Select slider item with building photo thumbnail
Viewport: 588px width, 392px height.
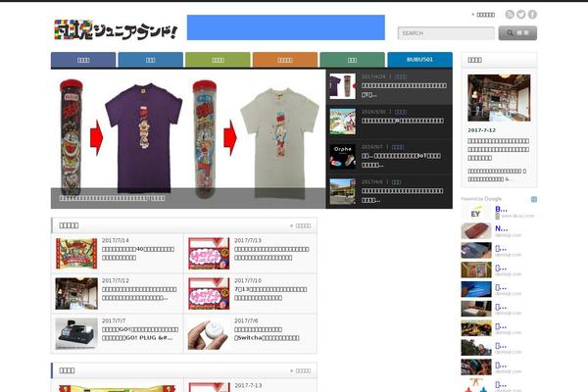pyautogui.click(x=342, y=191)
